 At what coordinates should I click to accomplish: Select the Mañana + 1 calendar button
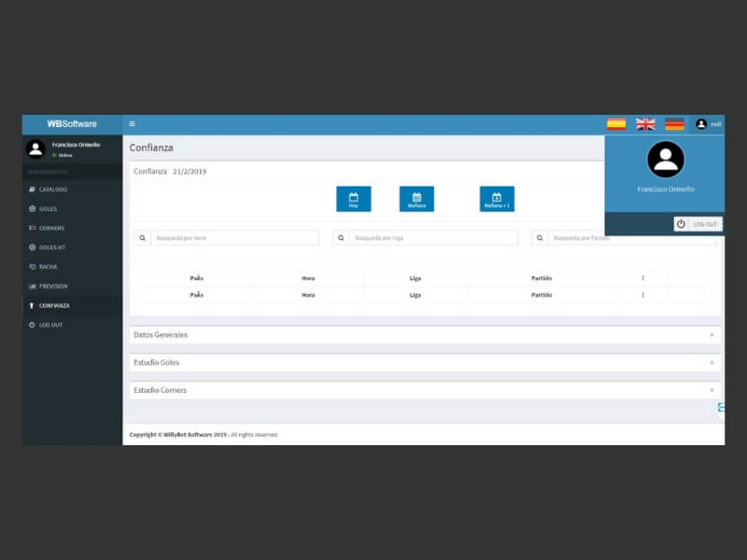[497, 199]
